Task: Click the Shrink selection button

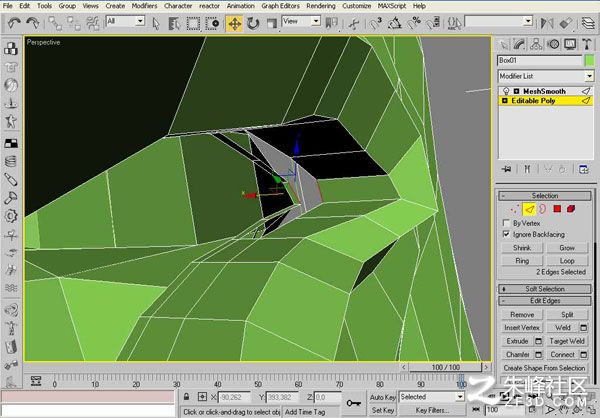Action: tap(522, 248)
